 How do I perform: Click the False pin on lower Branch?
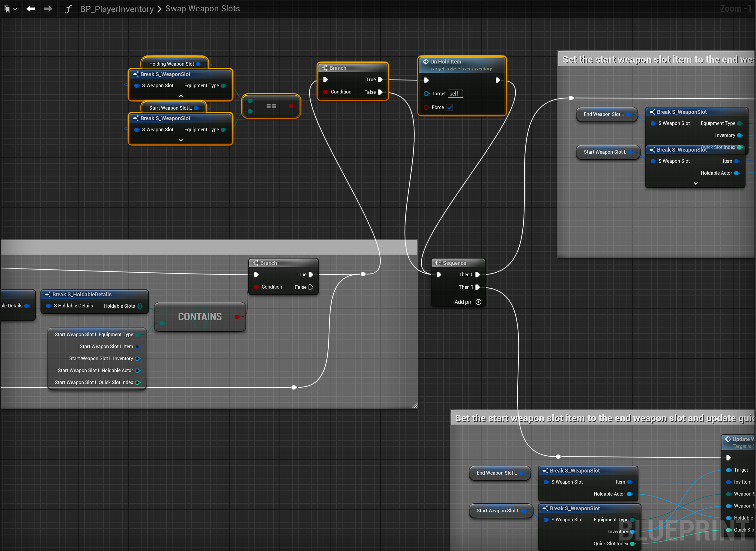pyautogui.click(x=311, y=287)
